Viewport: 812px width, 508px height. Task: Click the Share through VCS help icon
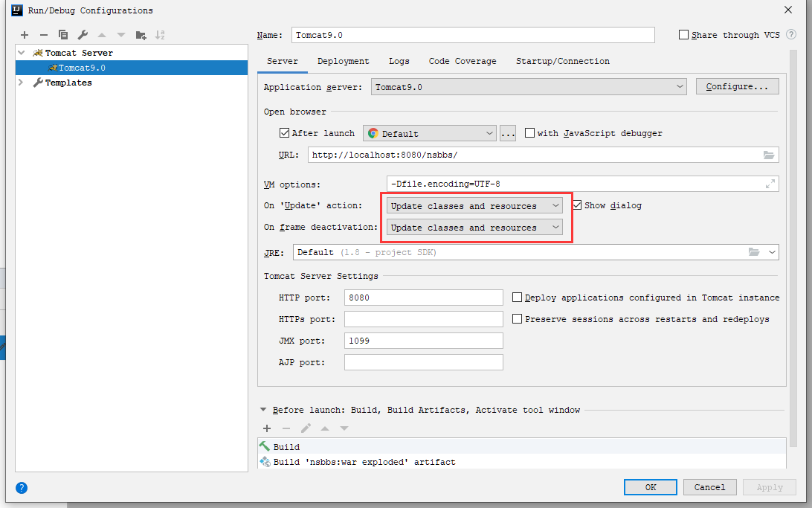pyautogui.click(x=790, y=35)
